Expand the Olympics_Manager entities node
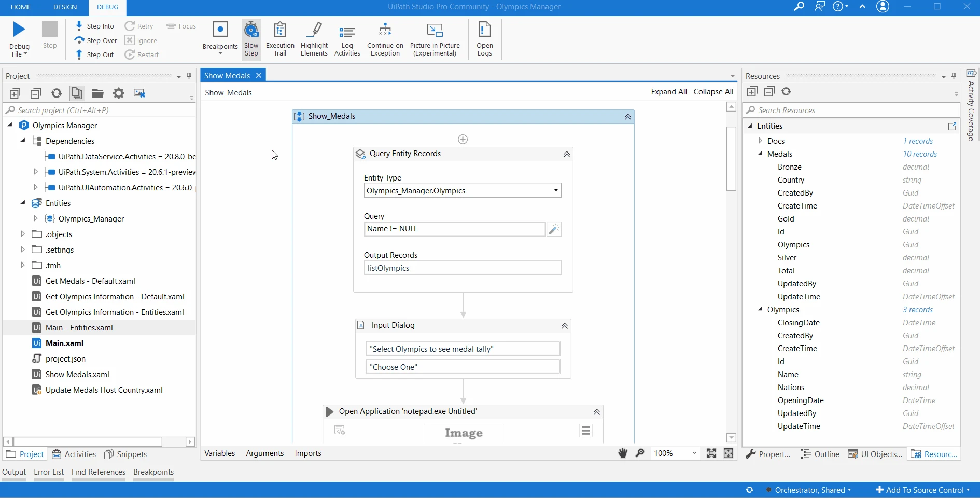 click(x=36, y=218)
